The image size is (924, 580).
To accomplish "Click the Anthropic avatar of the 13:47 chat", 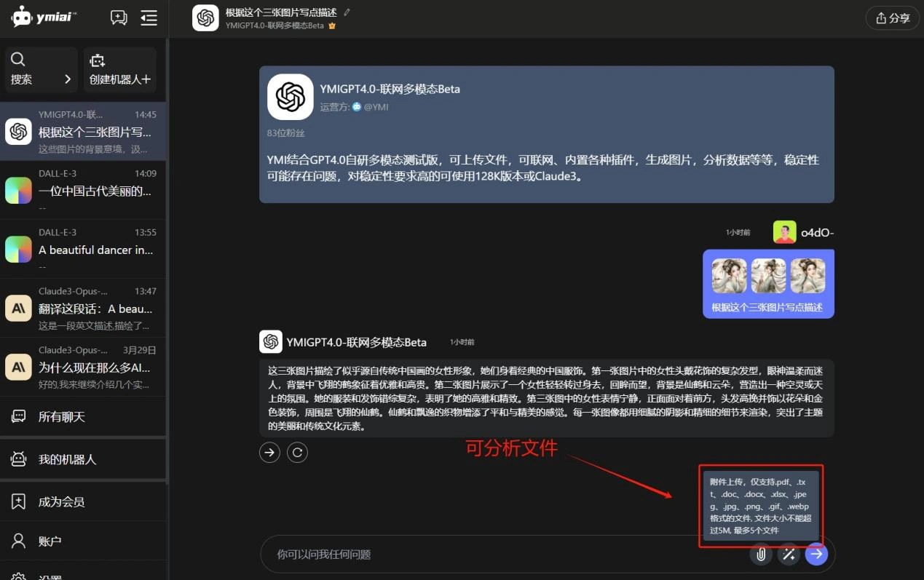I will 18,309.
